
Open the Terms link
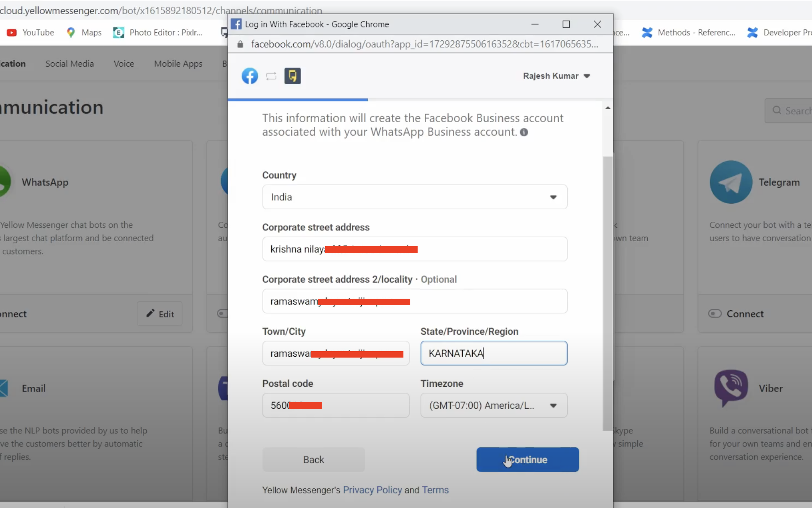(x=435, y=490)
